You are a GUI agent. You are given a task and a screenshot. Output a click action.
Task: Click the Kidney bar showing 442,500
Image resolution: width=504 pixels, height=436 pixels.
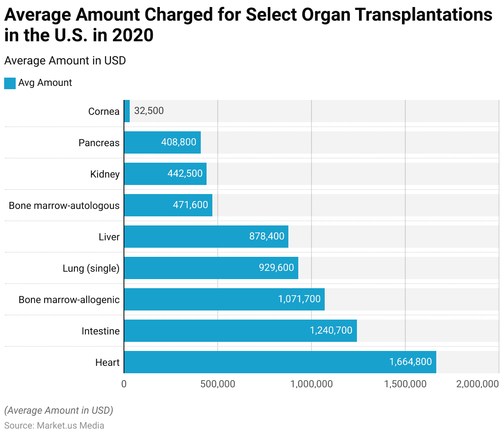pos(165,174)
